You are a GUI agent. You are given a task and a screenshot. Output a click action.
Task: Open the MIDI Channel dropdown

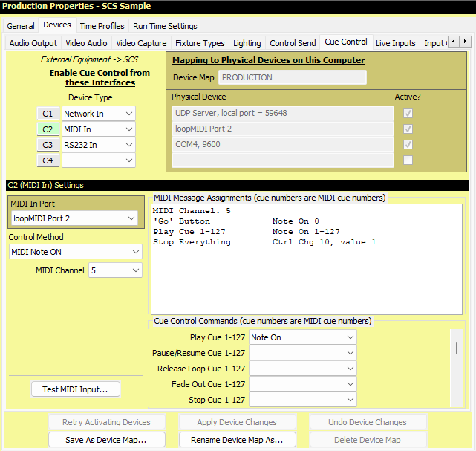point(115,270)
